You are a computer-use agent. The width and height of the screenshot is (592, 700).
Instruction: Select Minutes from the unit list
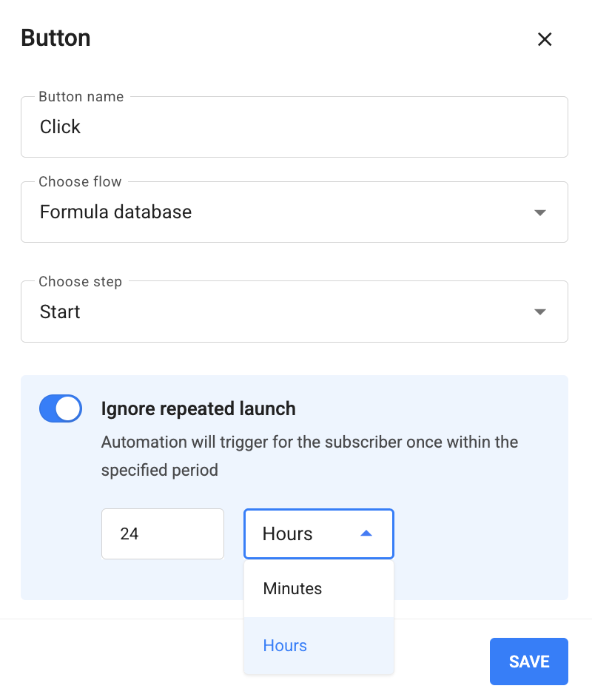319,588
